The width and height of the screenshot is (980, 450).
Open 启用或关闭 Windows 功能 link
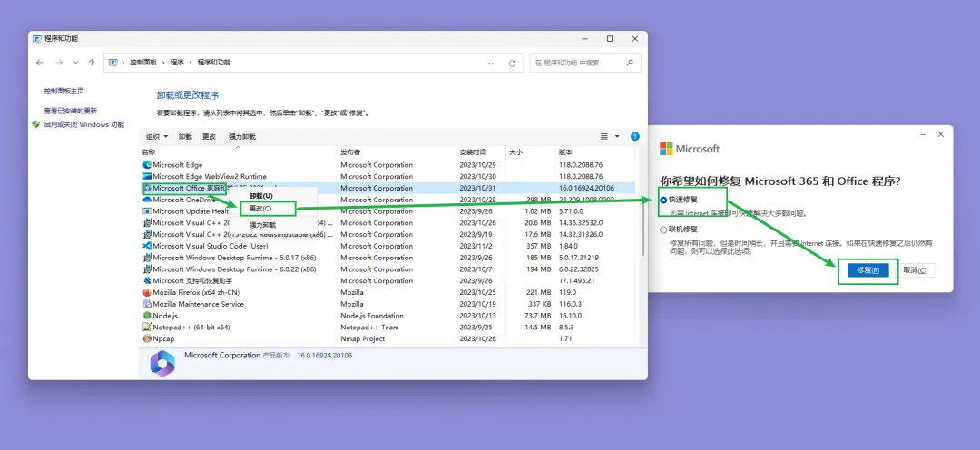click(x=83, y=124)
